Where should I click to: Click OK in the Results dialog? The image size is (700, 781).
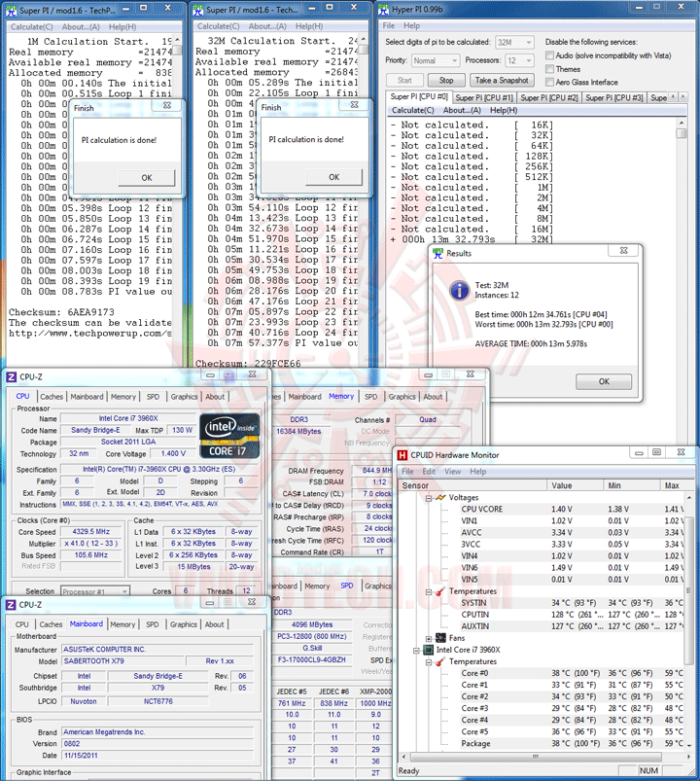(x=604, y=381)
